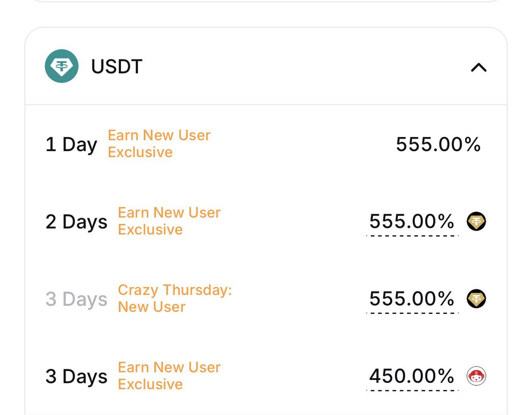Show details for the 450.00% rate
The image size is (532, 415).
[412, 376]
